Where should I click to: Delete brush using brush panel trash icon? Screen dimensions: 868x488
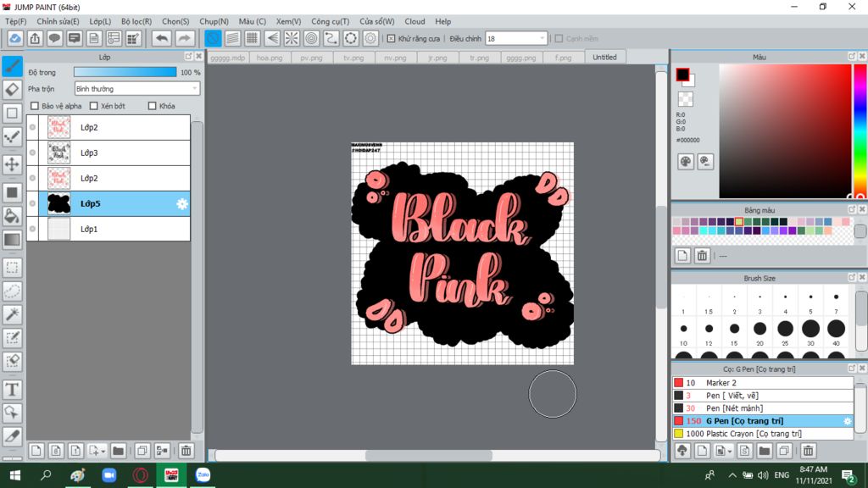(808, 451)
